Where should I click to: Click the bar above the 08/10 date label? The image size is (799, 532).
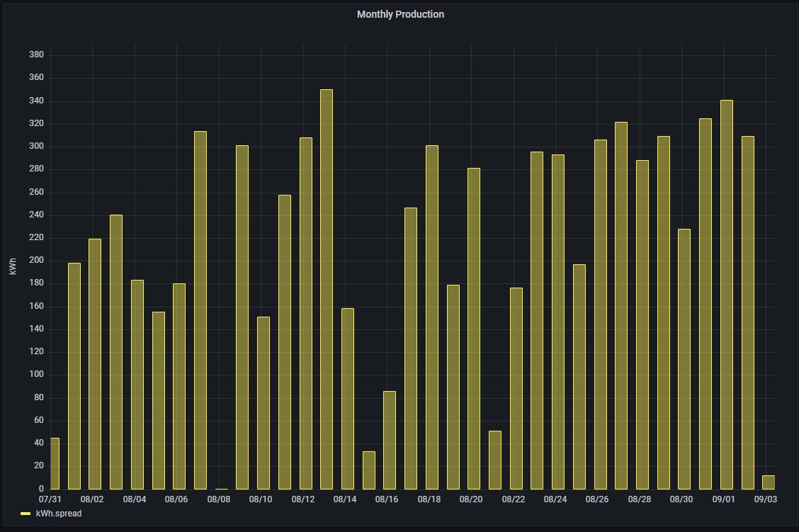tap(263, 402)
